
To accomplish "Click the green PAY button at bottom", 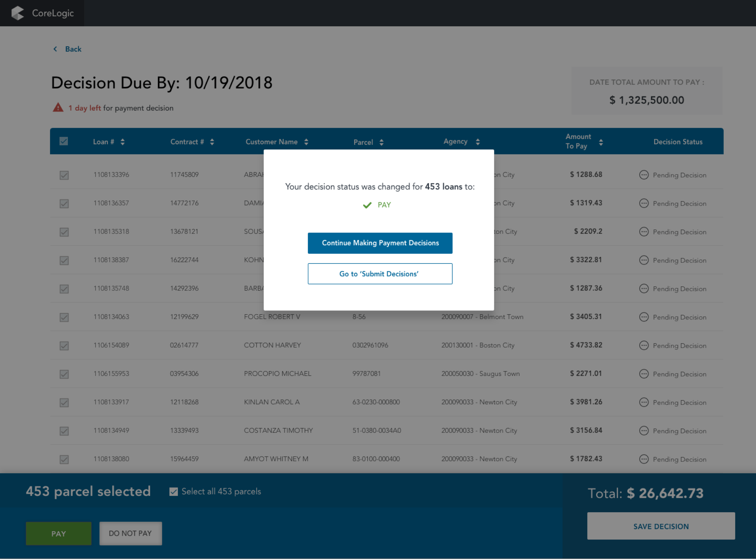I will [59, 534].
